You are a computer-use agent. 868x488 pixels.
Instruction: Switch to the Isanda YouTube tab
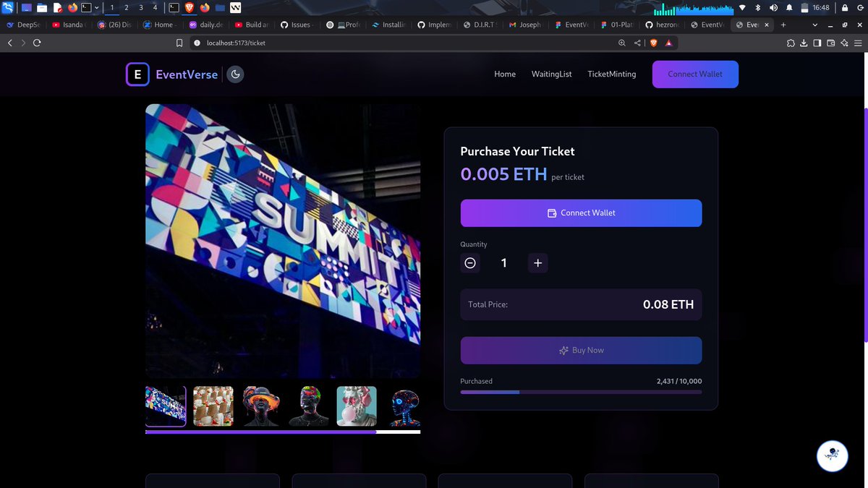tap(69, 25)
